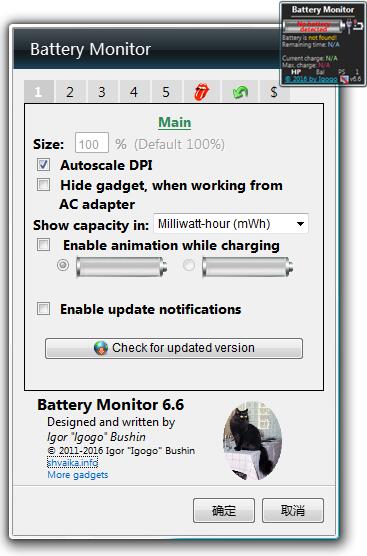This screenshot has height=556, width=367.
Task: Select the second battery style radio button
Action: (189, 265)
